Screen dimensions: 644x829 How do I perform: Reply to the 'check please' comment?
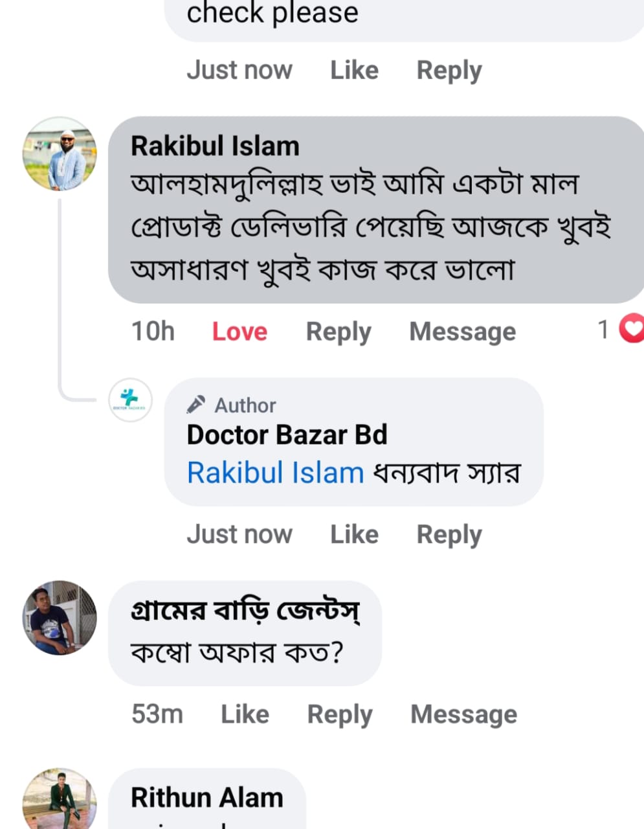pos(449,71)
